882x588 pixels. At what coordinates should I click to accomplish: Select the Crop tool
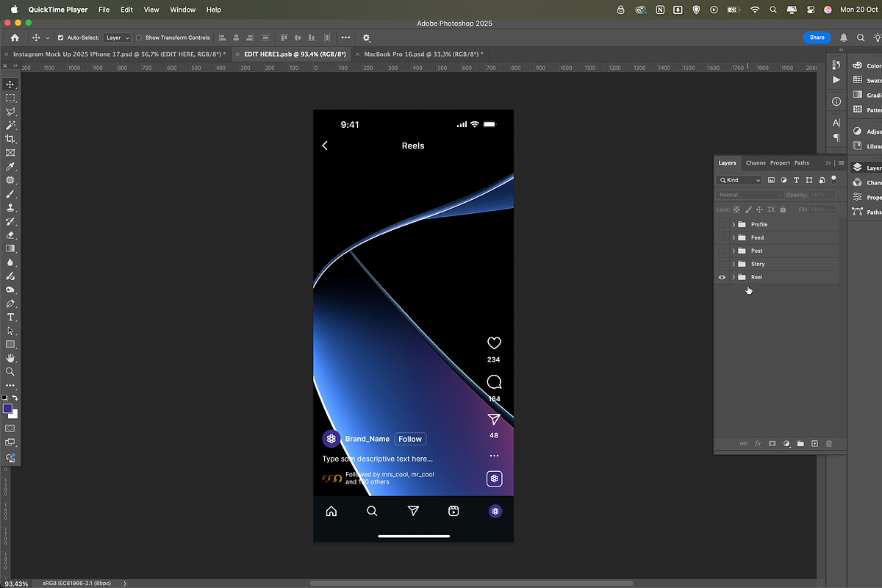click(10, 139)
